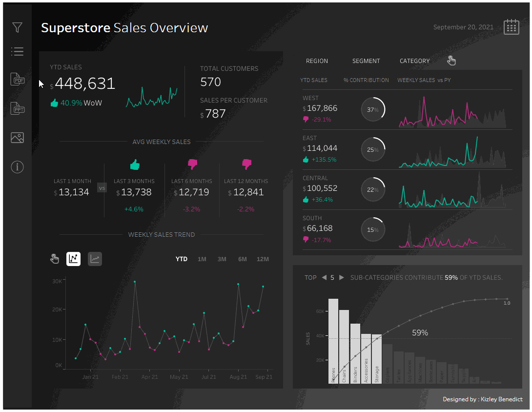Click West sales value 167,866

[322, 108]
